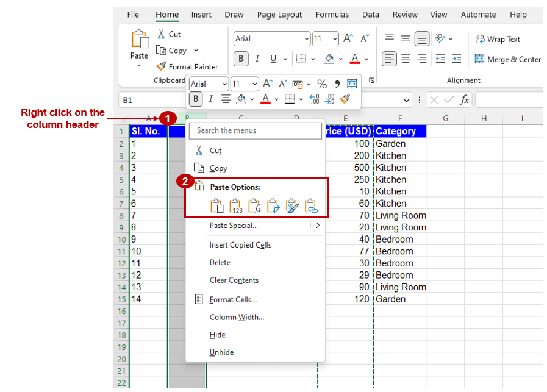This screenshot has height=392, width=547.
Task: Click the Format Cells icon in context menu
Action: (x=199, y=299)
